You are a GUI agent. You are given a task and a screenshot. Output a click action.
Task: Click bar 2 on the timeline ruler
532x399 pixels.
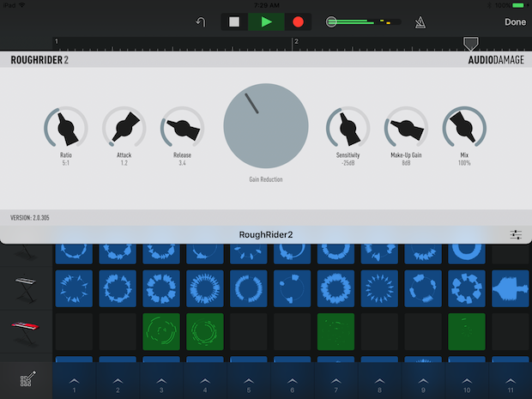click(x=296, y=41)
